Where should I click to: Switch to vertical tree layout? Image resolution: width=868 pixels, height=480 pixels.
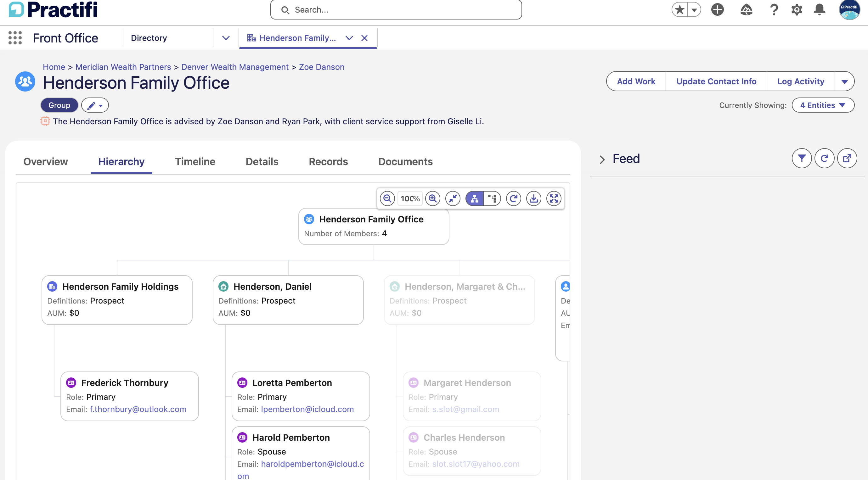coord(474,198)
